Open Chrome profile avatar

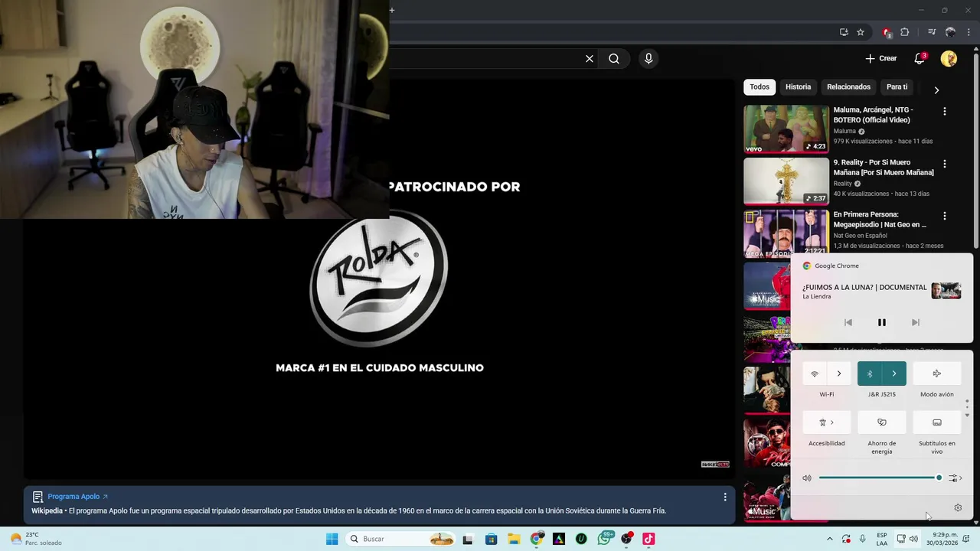coord(950,32)
